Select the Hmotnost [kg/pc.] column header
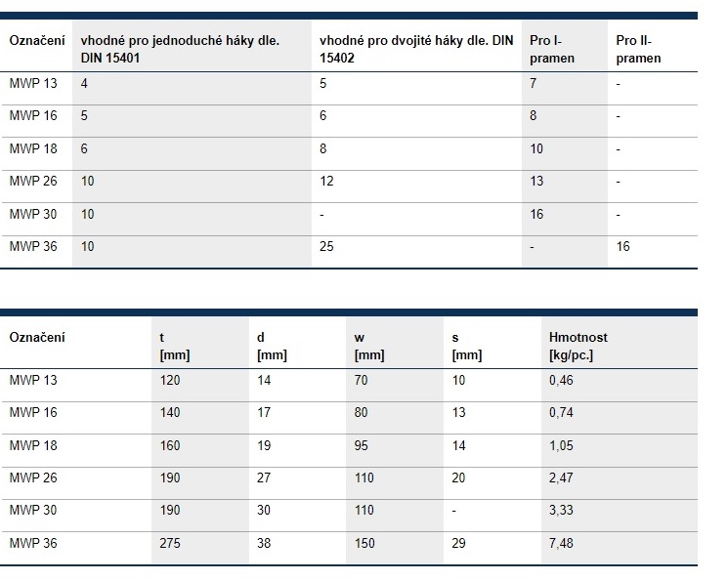Image resolution: width=728 pixels, height=581 pixels. click(x=578, y=347)
